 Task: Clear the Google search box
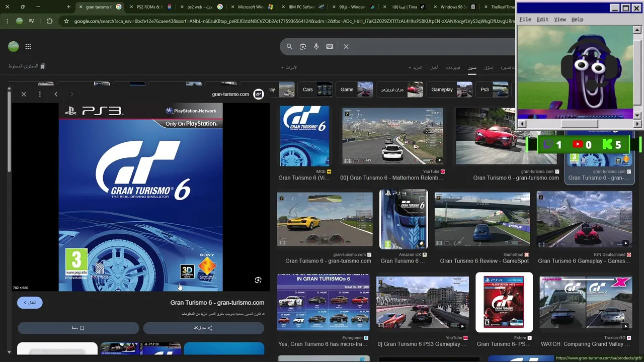click(x=346, y=46)
